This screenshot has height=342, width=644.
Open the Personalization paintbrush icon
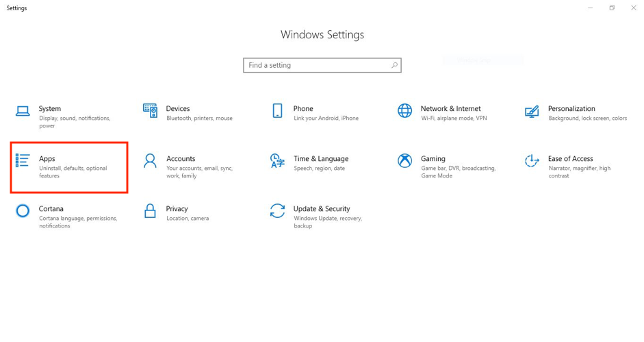(532, 111)
